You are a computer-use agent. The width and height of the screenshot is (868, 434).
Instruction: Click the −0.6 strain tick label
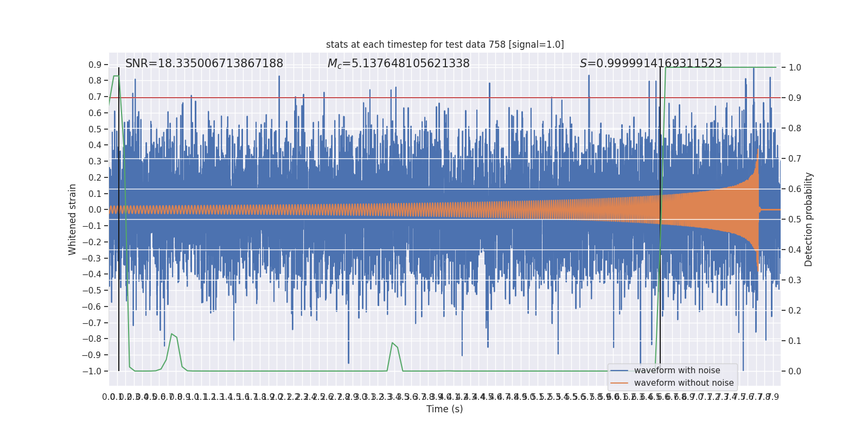point(92,307)
